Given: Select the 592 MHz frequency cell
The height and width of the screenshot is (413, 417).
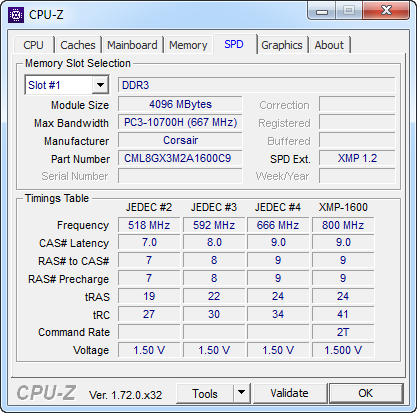Looking at the screenshot, I should coord(214,225).
